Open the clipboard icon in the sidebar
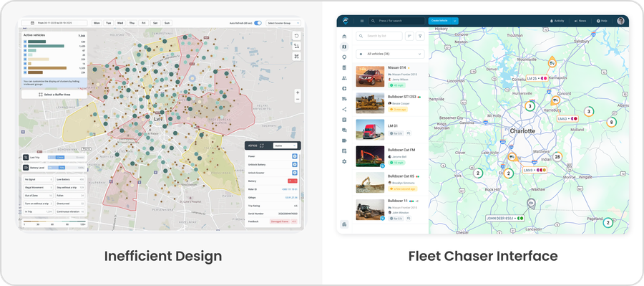 click(344, 120)
